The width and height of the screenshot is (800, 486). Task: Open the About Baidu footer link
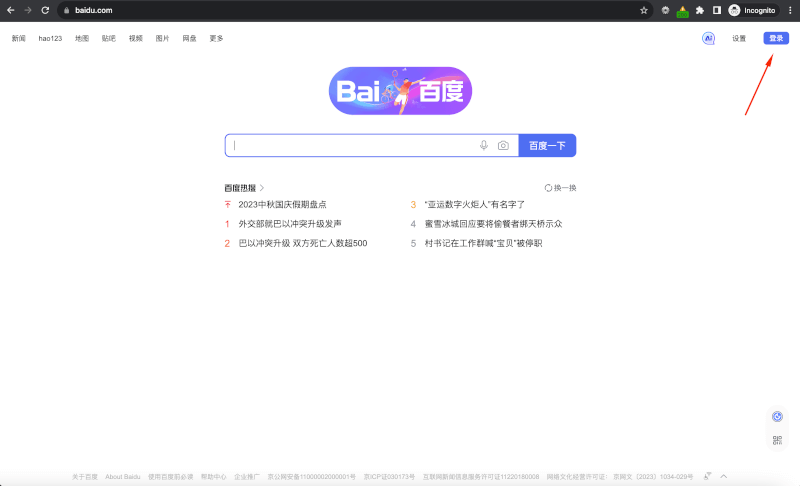(122, 477)
